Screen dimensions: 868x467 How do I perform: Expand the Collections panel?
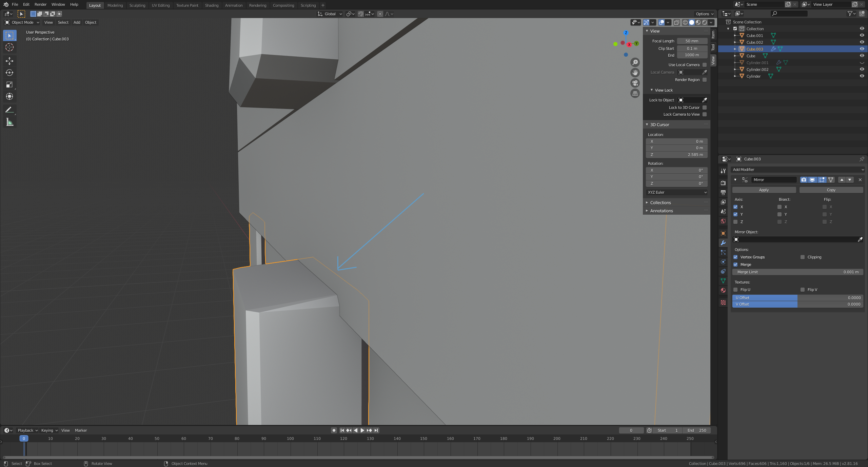pos(660,202)
